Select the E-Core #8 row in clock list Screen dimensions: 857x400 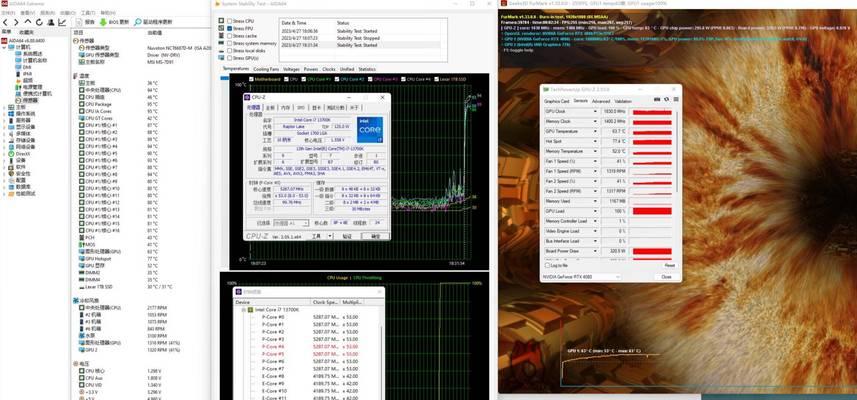pyautogui.click(x=309, y=376)
